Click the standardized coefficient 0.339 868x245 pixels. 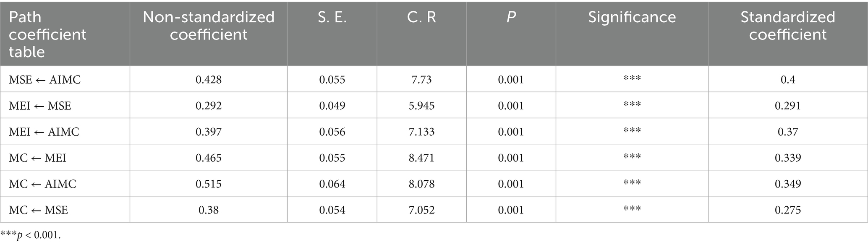pos(787,158)
